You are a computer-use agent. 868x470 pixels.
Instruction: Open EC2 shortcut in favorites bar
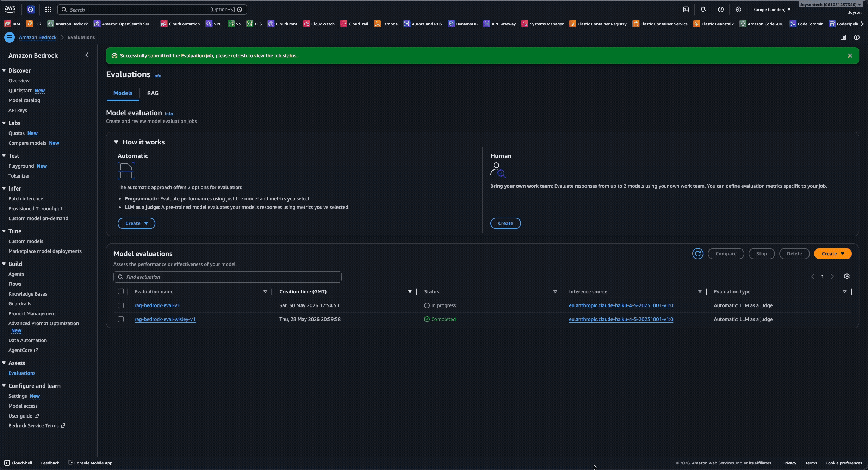pos(34,24)
